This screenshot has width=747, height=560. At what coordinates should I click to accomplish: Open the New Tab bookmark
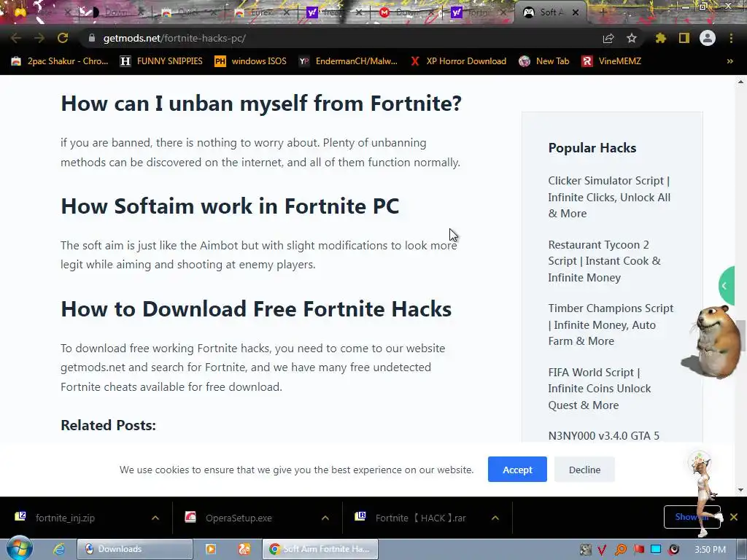point(544,61)
